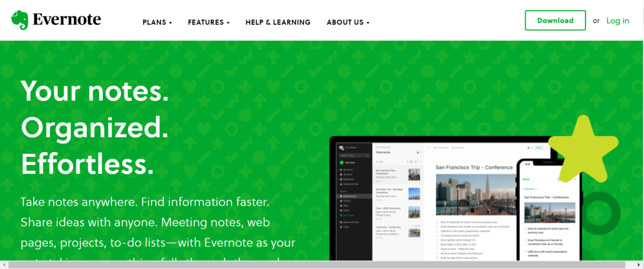This screenshot has height=269, width=644.
Task: Click the Shortcuts star icon in sidebar
Action: [341, 169]
